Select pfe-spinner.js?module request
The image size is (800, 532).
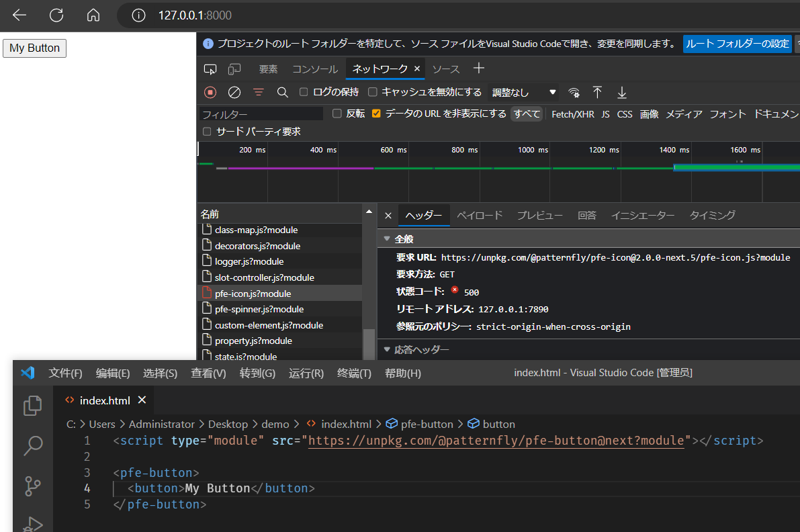click(x=280, y=309)
